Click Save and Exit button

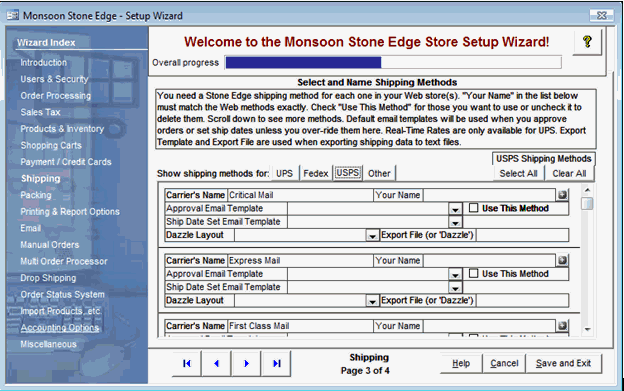(x=563, y=363)
